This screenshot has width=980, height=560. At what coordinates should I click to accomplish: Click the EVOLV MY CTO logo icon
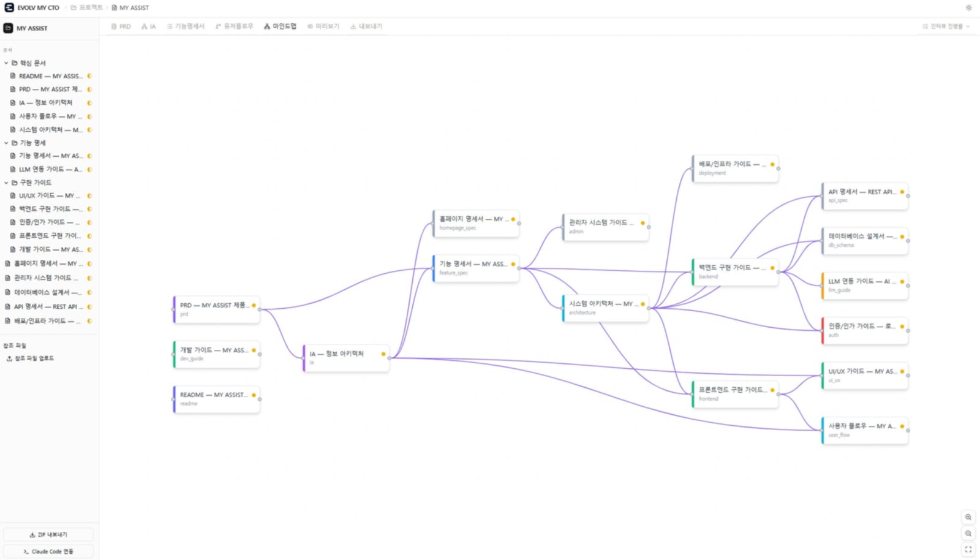[x=9, y=7]
